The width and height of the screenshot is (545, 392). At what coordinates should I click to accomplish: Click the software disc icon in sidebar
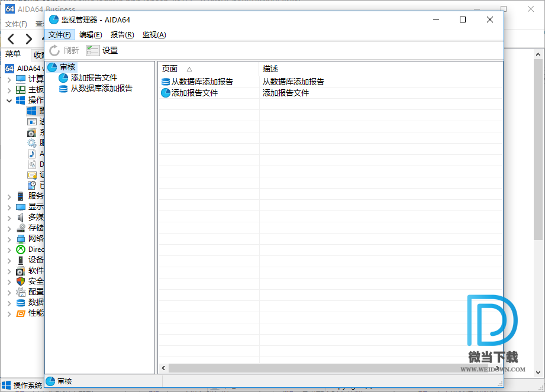[x=21, y=271]
